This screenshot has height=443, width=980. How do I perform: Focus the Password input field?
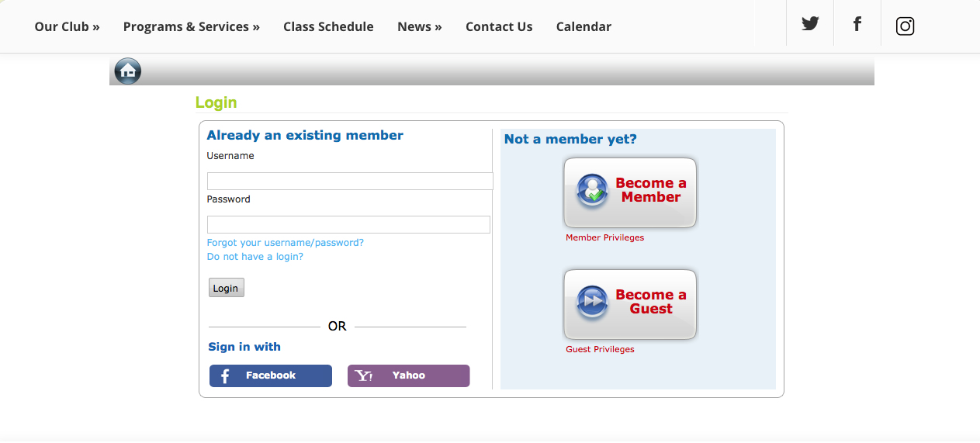pyautogui.click(x=348, y=225)
